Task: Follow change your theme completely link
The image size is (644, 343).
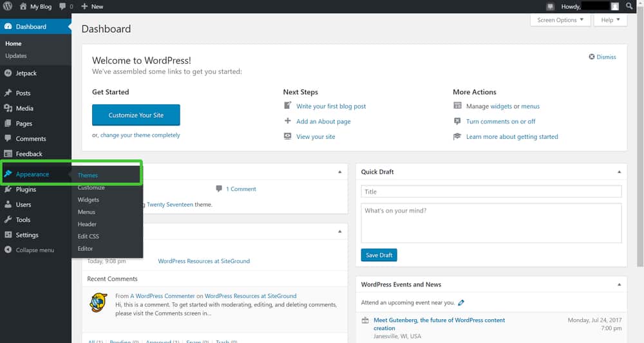Action: pyautogui.click(x=140, y=135)
